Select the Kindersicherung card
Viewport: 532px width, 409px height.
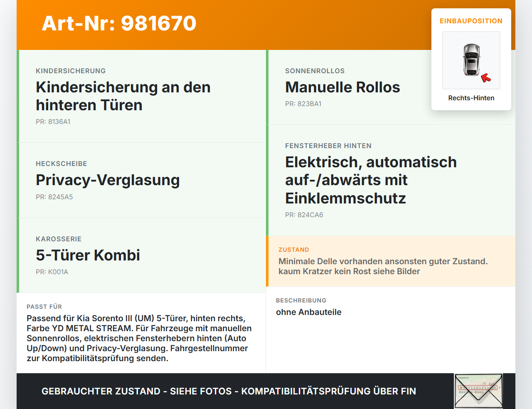141,96
